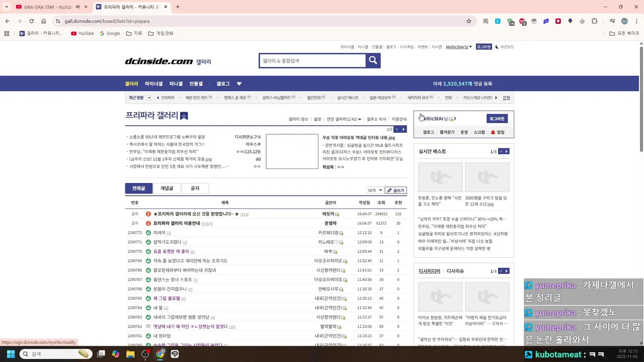Open 마이너갤 in the main navigation bar

click(153, 83)
